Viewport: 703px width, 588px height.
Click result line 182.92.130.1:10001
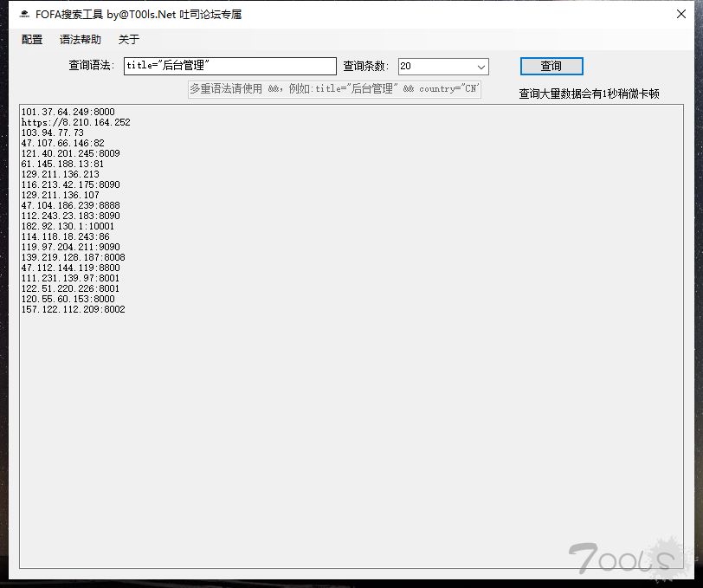pyautogui.click(x=68, y=226)
